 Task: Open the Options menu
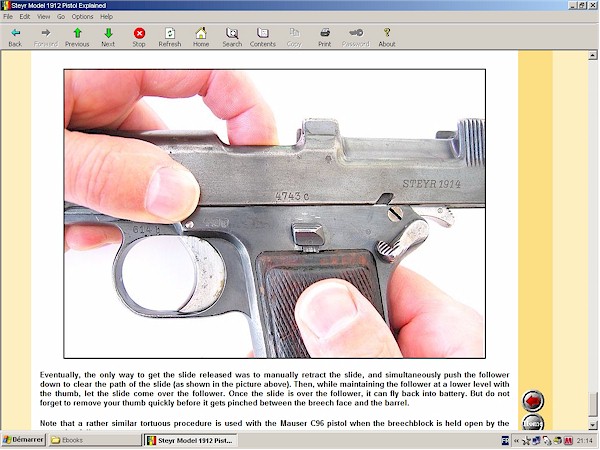(82, 16)
